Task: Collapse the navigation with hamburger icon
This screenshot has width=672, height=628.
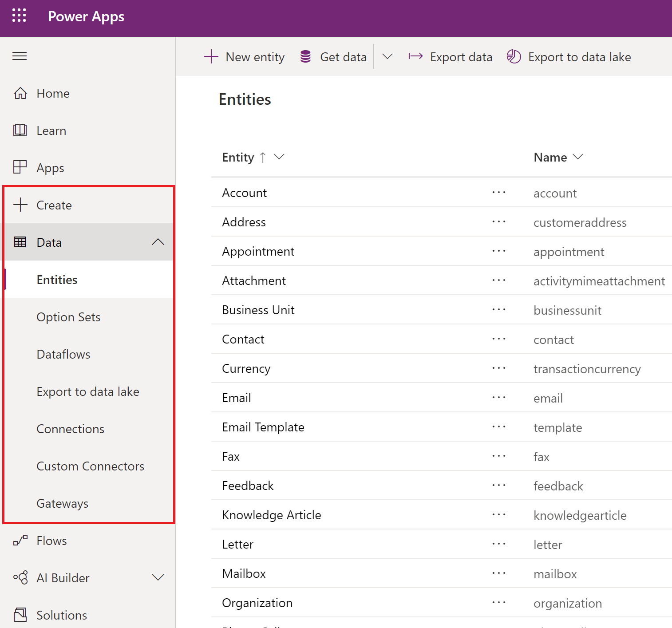Action: [x=20, y=56]
